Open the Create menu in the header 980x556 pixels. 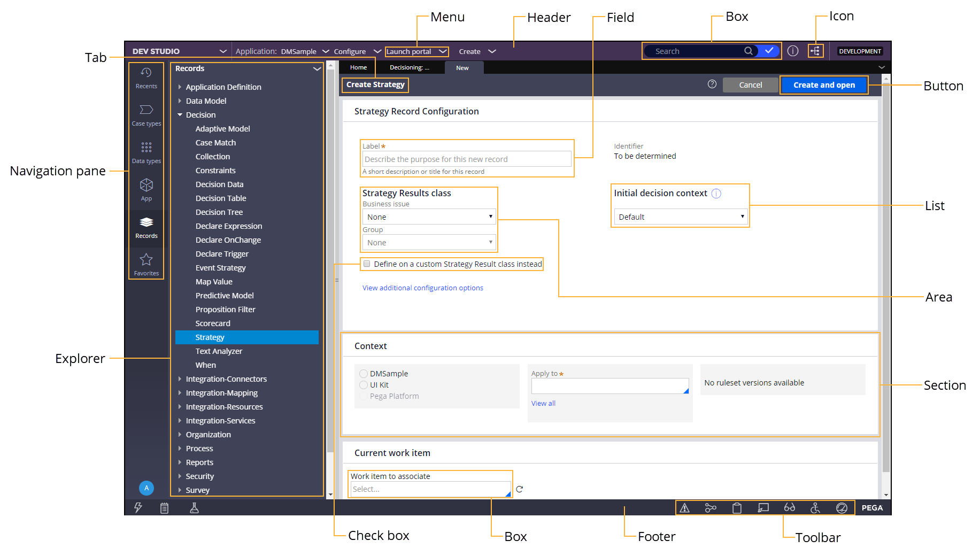tap(476, 51)
